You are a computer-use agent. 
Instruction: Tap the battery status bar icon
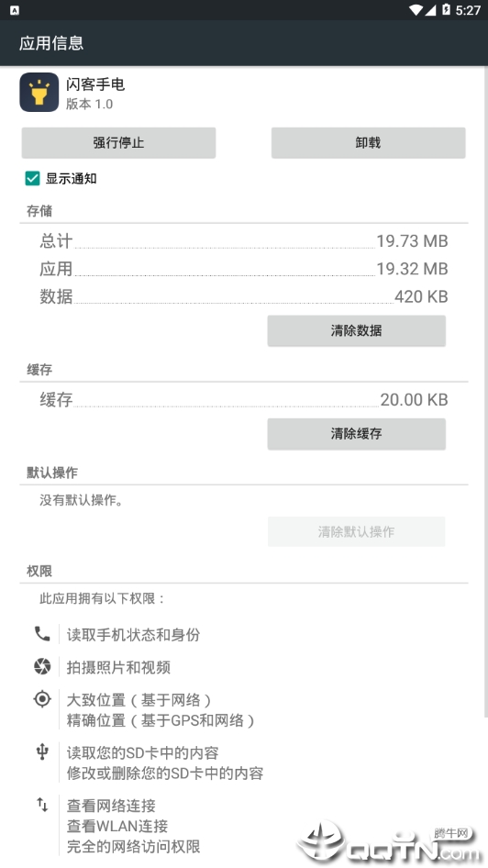447,10
